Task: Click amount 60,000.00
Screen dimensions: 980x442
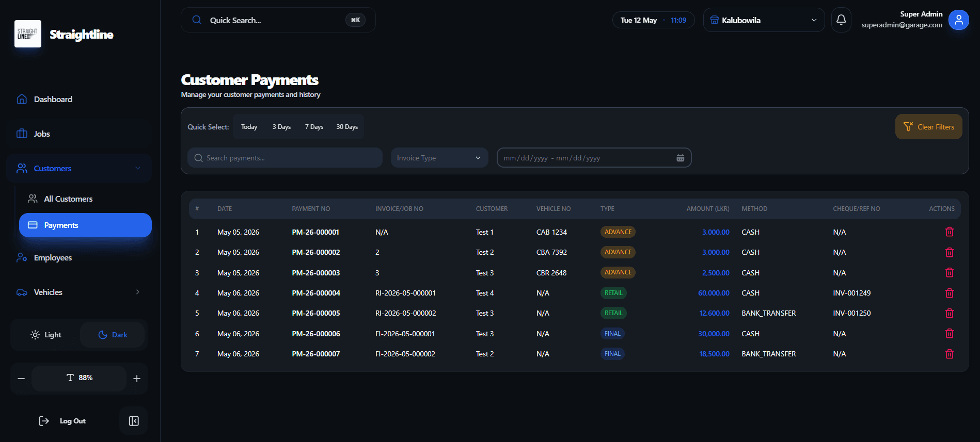Action: point(714,293)
